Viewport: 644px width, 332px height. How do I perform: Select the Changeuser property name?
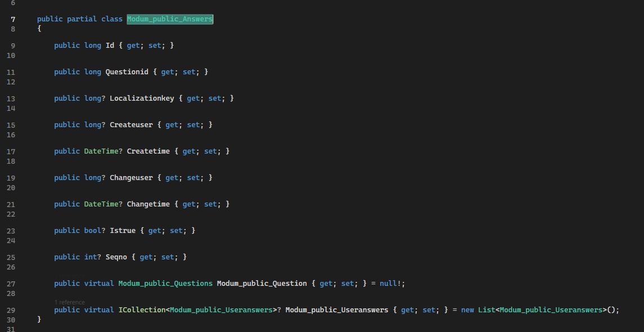pyautogui.click(x=132, y=177)
